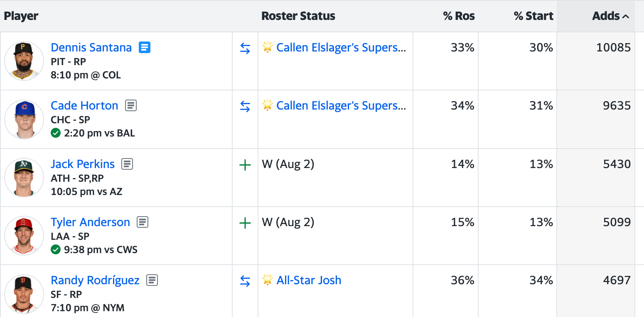Open Cade Horton's player notes icon
This screenshot has width=644, height=317.
(x=131, y=105)
